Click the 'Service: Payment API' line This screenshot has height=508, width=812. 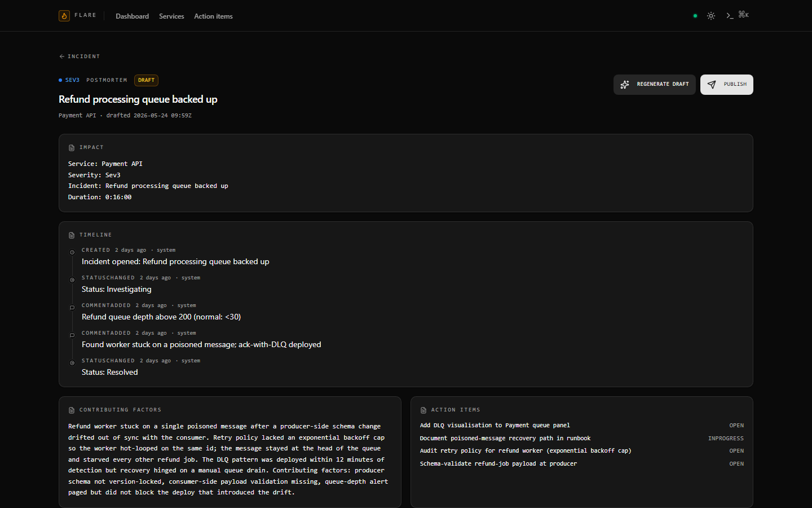pos(105,164)
